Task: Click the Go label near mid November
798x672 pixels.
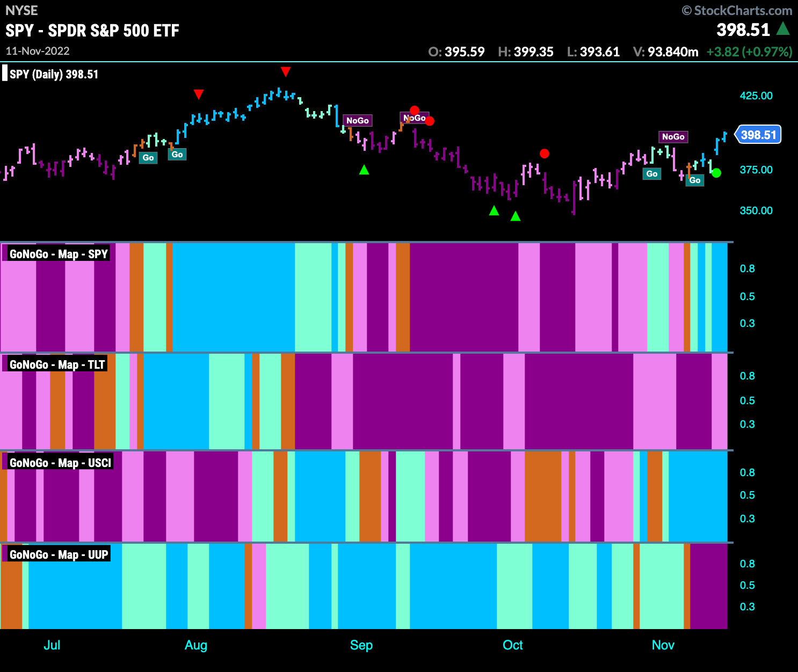Action: 695,180
